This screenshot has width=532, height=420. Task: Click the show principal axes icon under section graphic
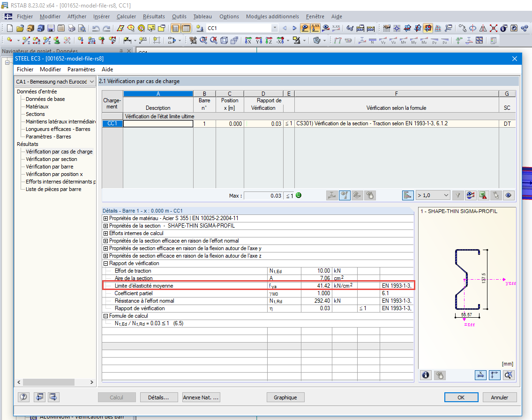495,375
